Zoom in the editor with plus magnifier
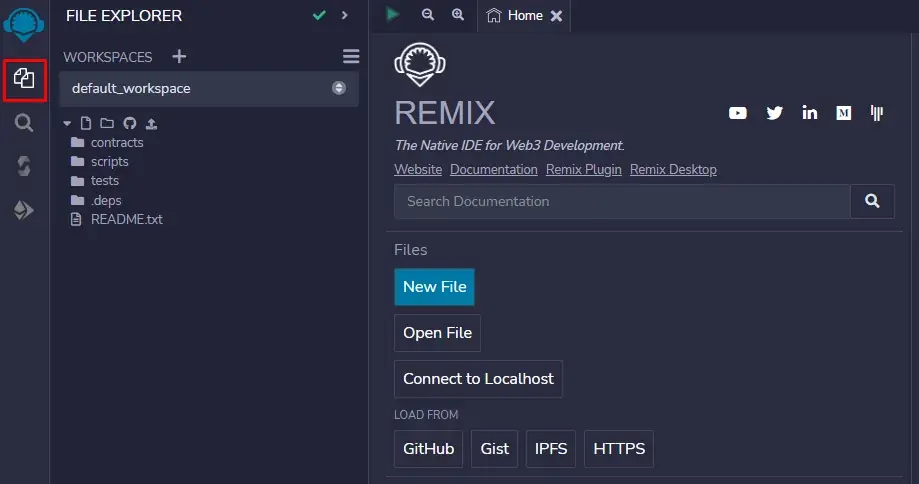The image size is (919, 484). point(458,15)
